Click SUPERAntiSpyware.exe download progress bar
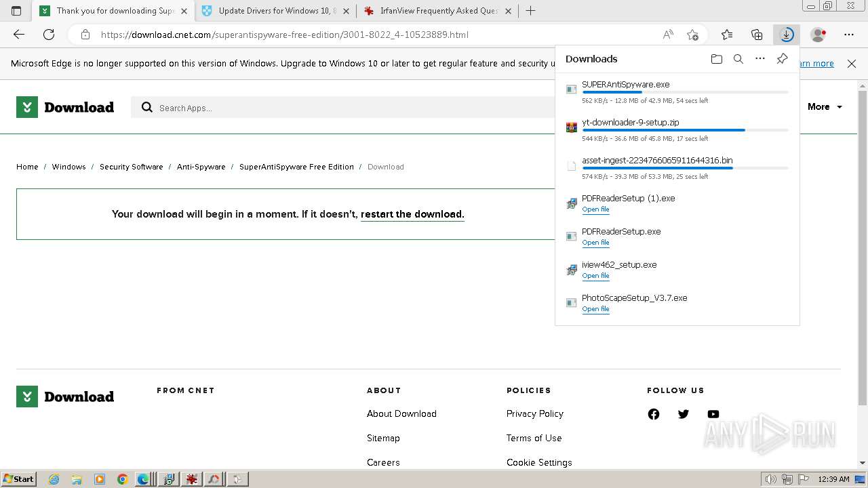The width and height of the screenshot is (868, 488). pos(685,92)
